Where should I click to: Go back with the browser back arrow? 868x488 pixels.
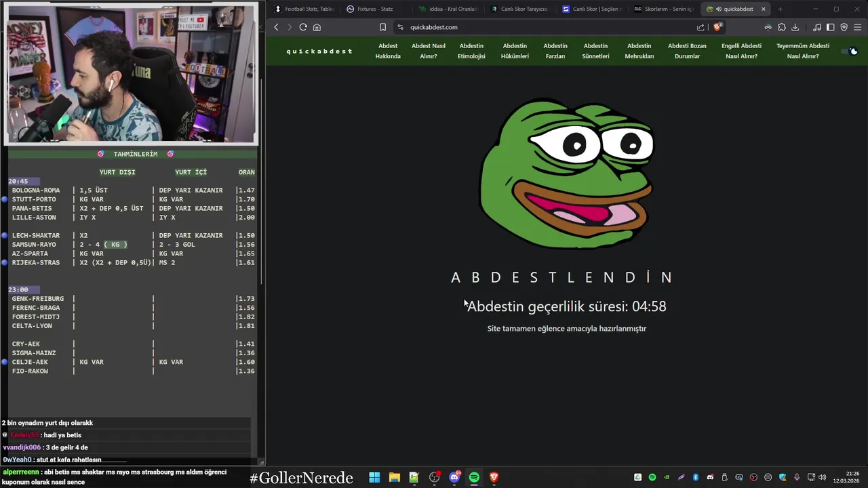point(276,27)
